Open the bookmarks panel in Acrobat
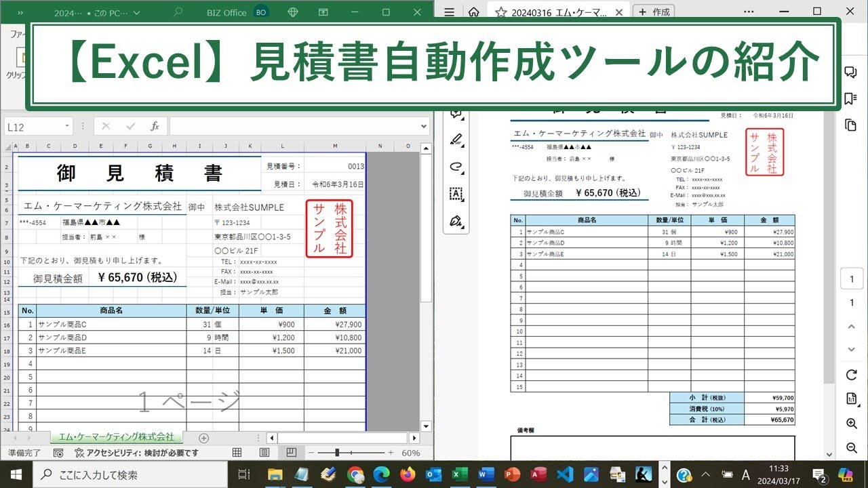This screenshot has height=488, width=868. click(x=850, y=99)
